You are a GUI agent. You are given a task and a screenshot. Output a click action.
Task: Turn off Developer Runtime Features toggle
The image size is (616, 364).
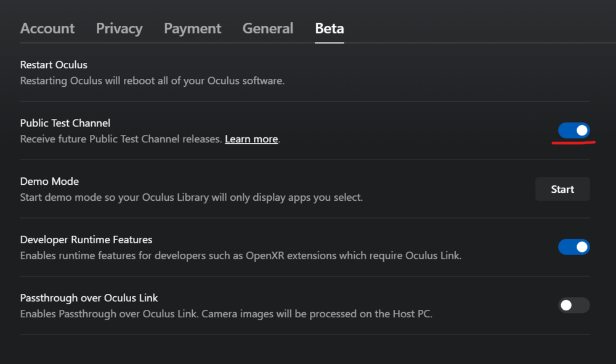573,247
